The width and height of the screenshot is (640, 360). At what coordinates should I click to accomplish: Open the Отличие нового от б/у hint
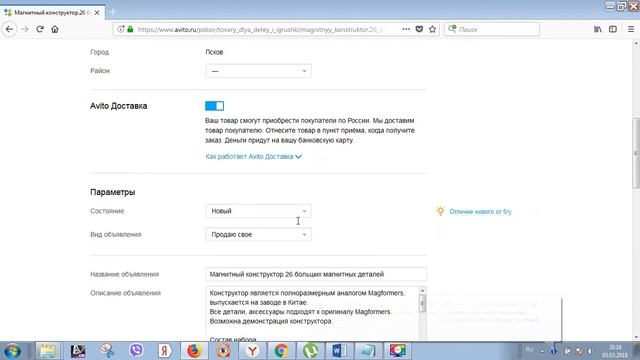click(x=480, y=211)
